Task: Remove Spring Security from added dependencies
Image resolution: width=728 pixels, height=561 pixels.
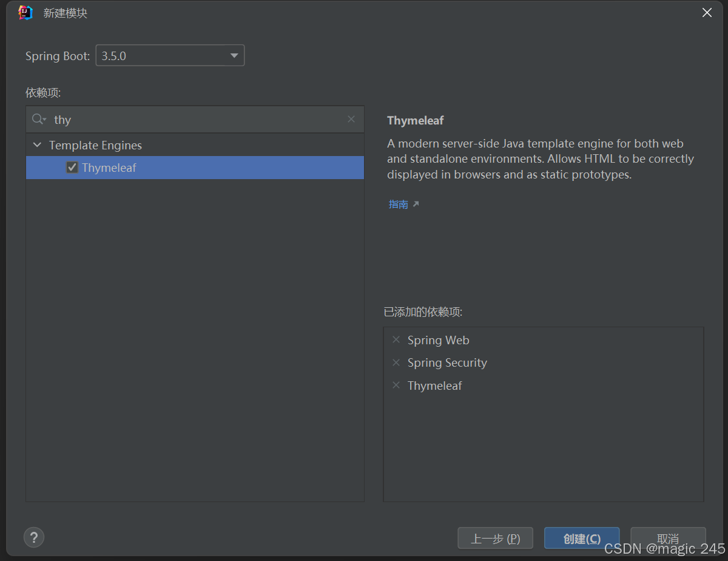Action: click(396, 362)
